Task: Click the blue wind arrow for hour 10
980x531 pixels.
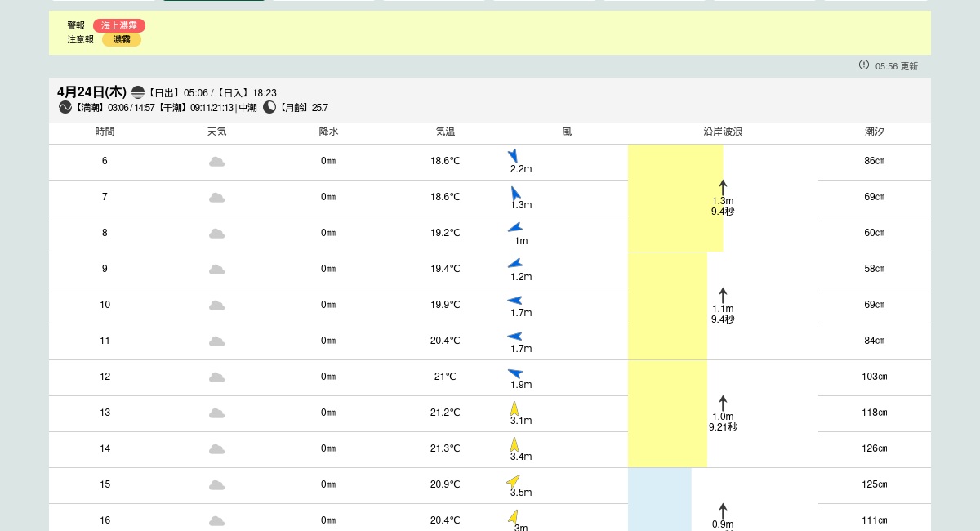Action: point(514,301)
